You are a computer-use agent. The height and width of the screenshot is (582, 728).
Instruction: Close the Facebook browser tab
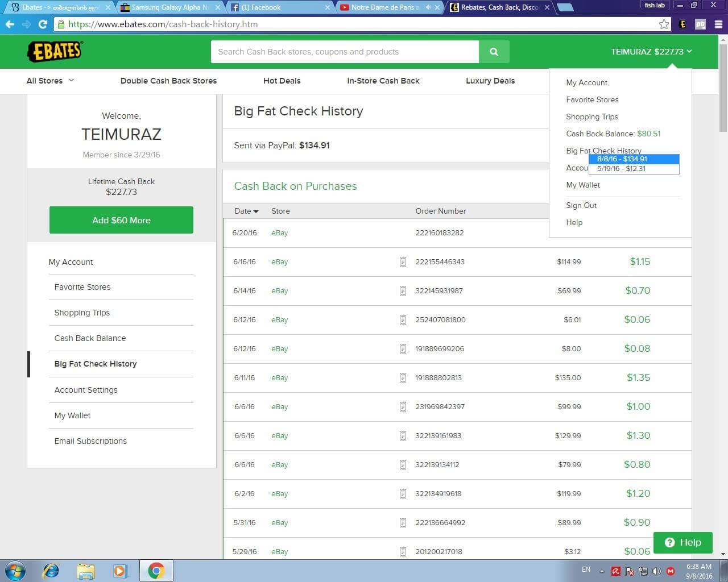coord(327,7)
